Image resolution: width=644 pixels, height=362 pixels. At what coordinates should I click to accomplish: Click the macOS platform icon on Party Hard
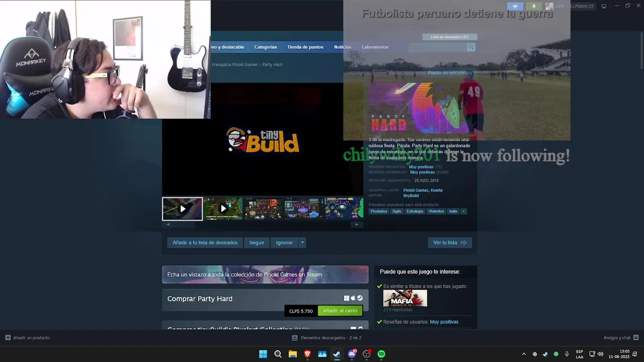(353, 298)
